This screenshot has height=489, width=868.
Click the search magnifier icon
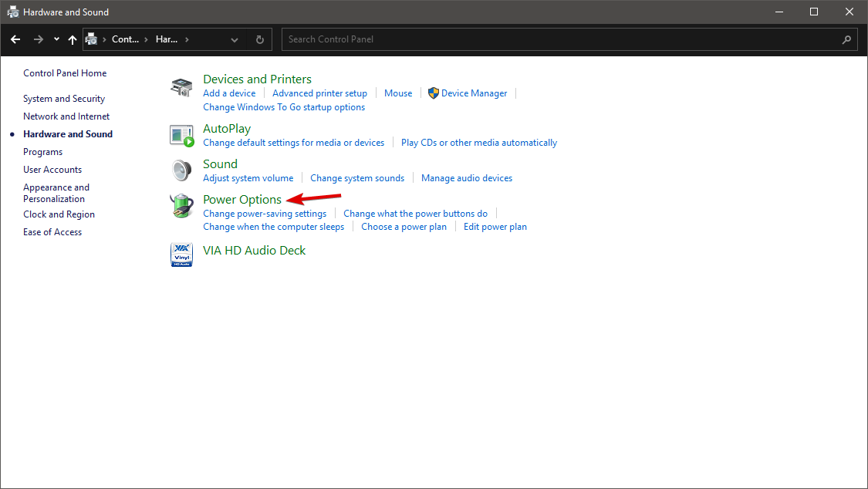tap(846, 39)
